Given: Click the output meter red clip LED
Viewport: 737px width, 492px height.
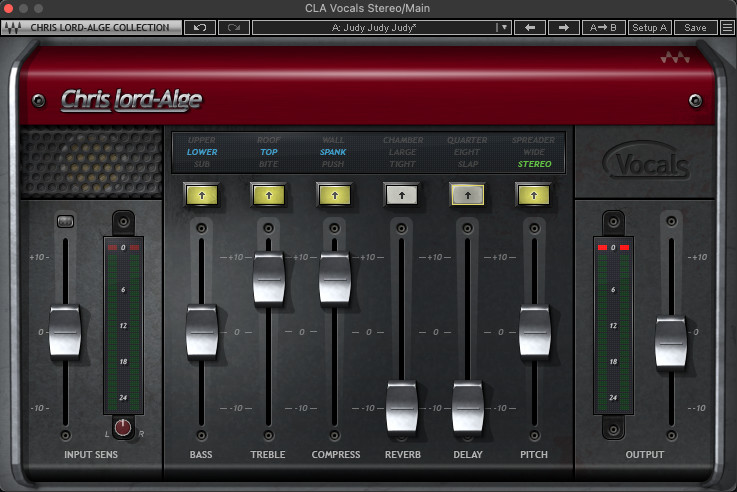Looking at the screenshot, I should point(613,247).
